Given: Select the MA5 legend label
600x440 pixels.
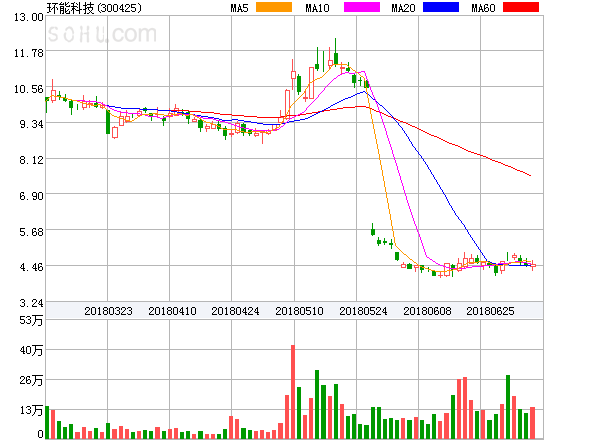Looking at the screenshot, I should 239,8.
